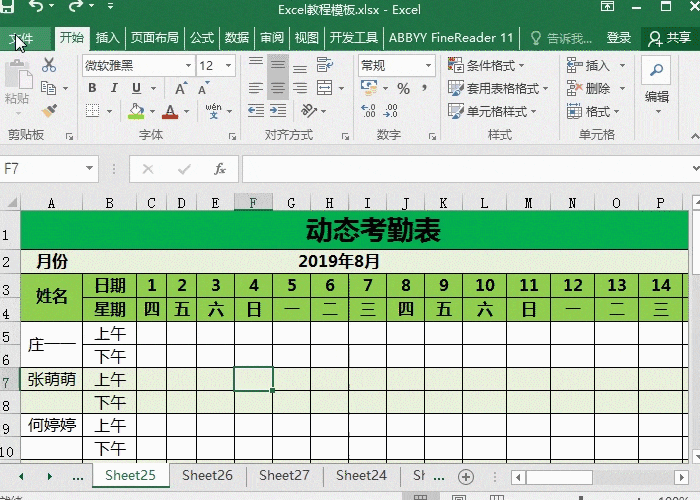Screen dimensions: 700x500
Task: Click the percent style icon
Action: click(x=403, y=89)
